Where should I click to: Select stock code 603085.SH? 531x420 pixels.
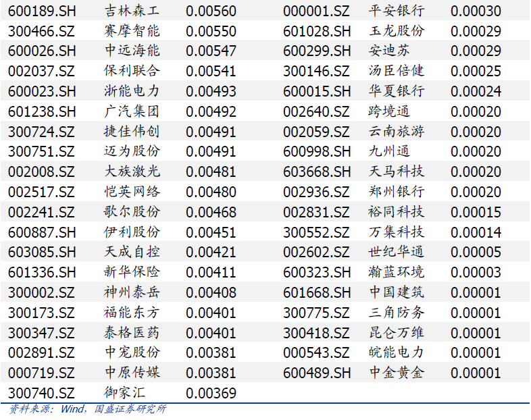pos(42,252)
